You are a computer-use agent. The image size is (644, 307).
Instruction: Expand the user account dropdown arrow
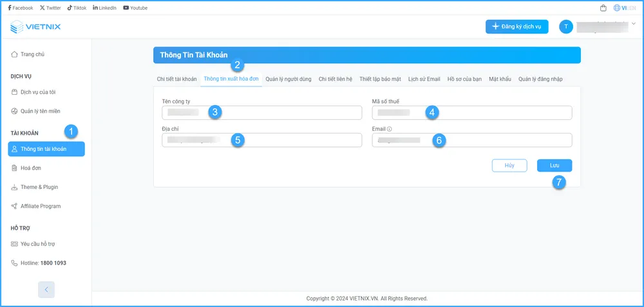pos(634,24)
